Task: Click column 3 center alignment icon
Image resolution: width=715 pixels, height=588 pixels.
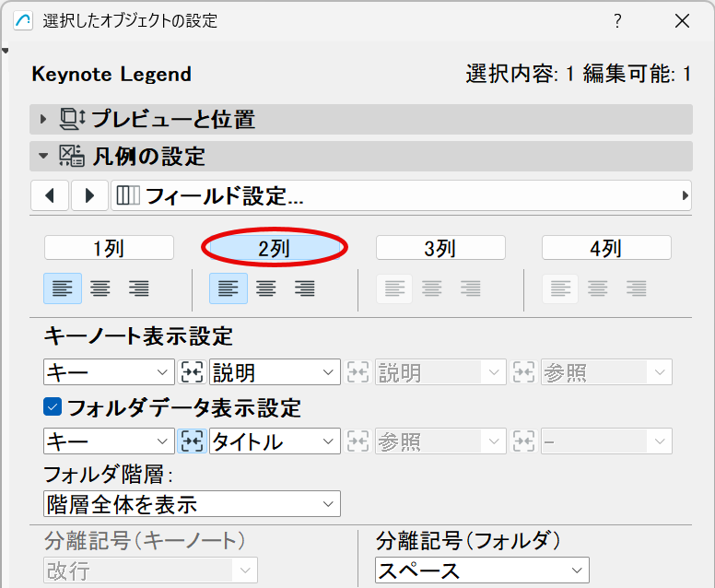Action: point(432,288)
